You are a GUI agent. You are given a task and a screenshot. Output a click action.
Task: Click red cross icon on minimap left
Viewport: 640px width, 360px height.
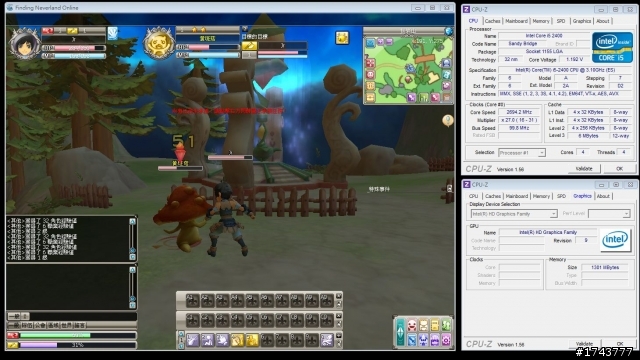click(370, 63)
